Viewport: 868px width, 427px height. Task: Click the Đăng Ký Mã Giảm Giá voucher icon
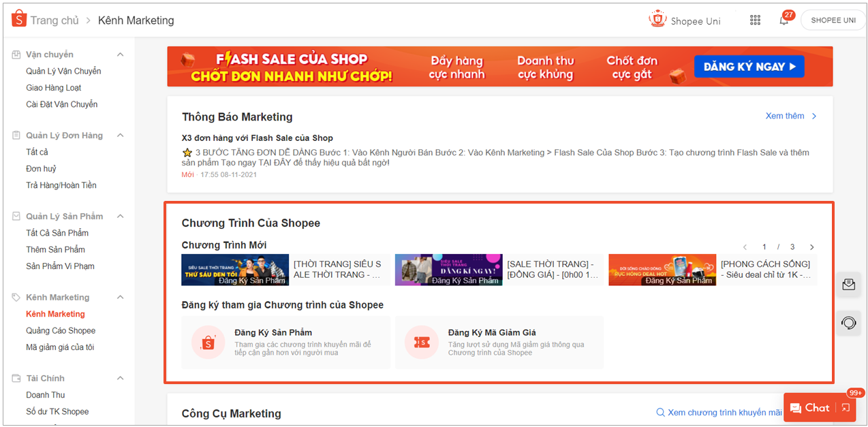click(x=421, y=342)
